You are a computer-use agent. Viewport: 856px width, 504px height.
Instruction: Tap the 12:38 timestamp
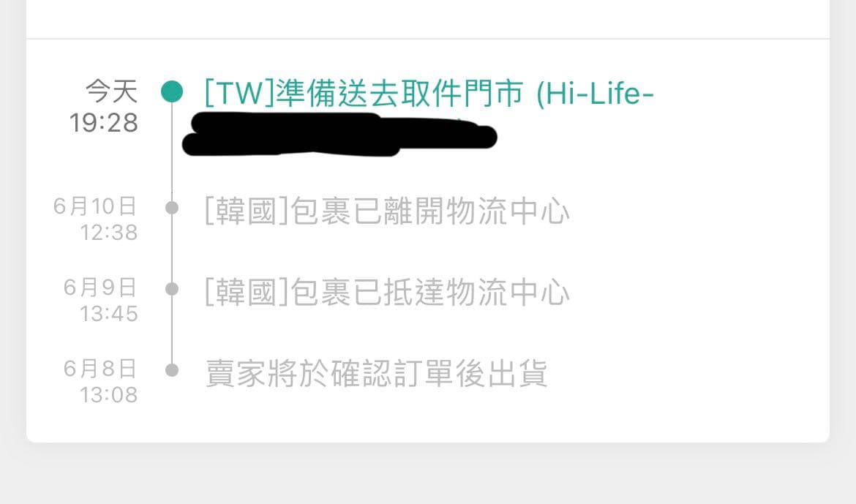(x=108, y=233)
